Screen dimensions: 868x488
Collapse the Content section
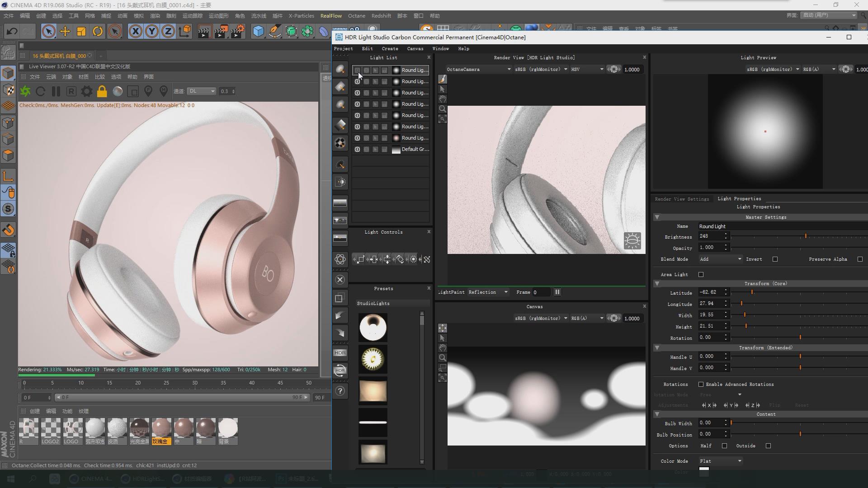coord(657,414)
